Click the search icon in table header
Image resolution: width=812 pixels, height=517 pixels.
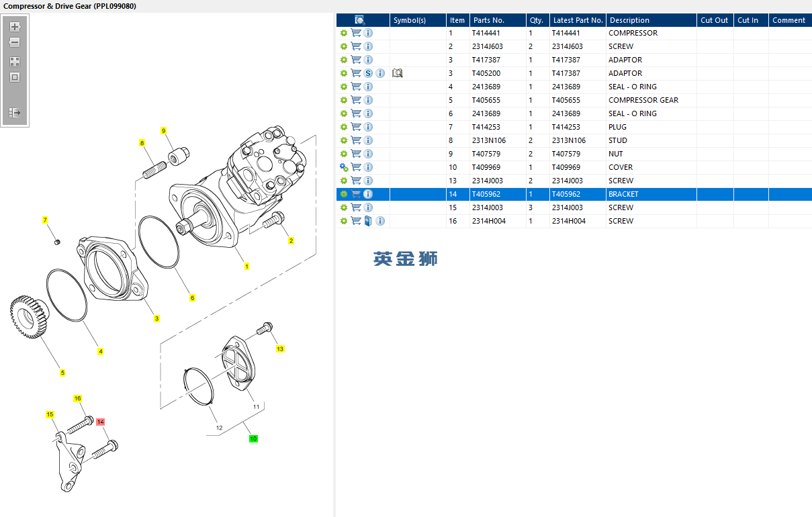coord(360,20)
